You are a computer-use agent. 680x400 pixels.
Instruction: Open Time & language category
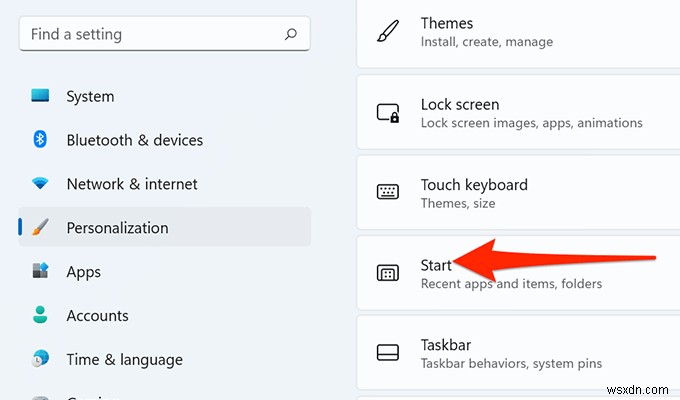[165, 359]
